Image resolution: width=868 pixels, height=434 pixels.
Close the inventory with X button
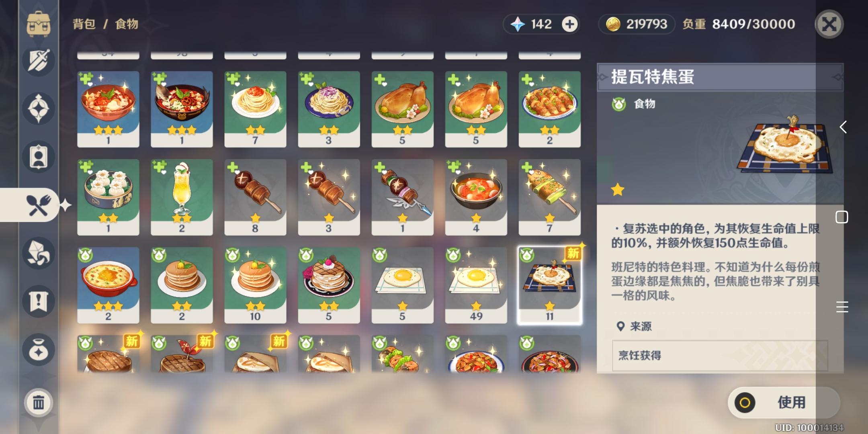coord(829,24)
